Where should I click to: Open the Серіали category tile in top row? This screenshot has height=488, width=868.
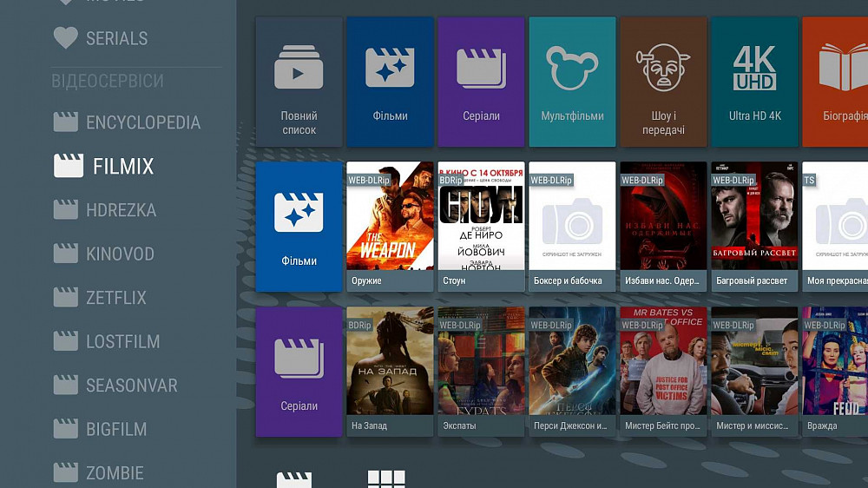[481, 82]
